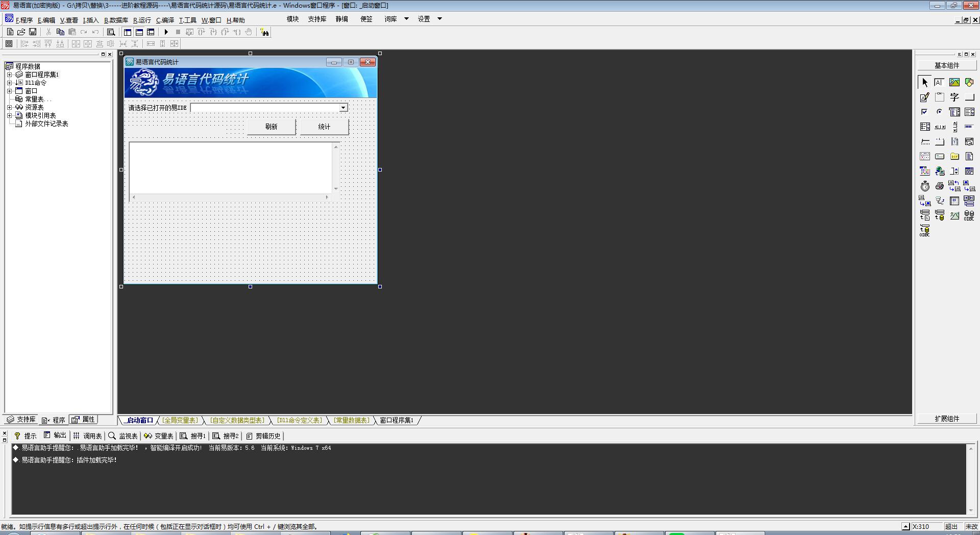This screenshot has width=980, height=535.
Task: Select the edit box component
Action: 939,82
